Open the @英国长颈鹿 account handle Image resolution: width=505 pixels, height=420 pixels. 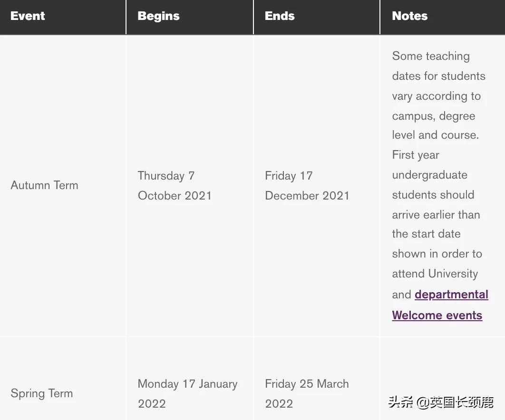coord(455,403)
